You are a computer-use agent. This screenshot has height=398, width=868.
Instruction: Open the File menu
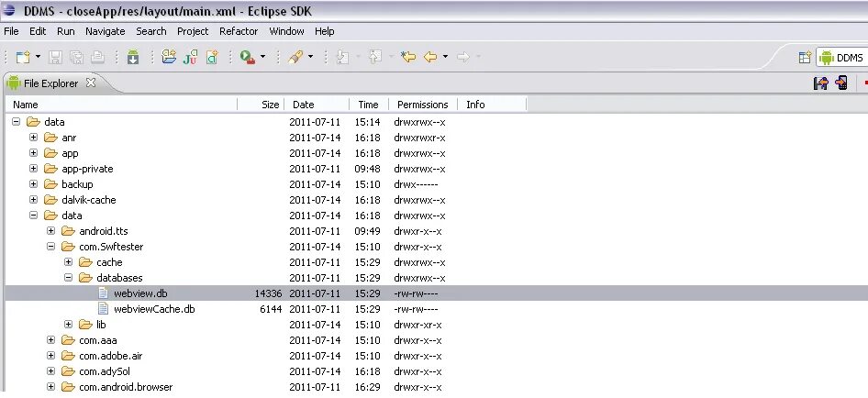(x=11, y=31)
